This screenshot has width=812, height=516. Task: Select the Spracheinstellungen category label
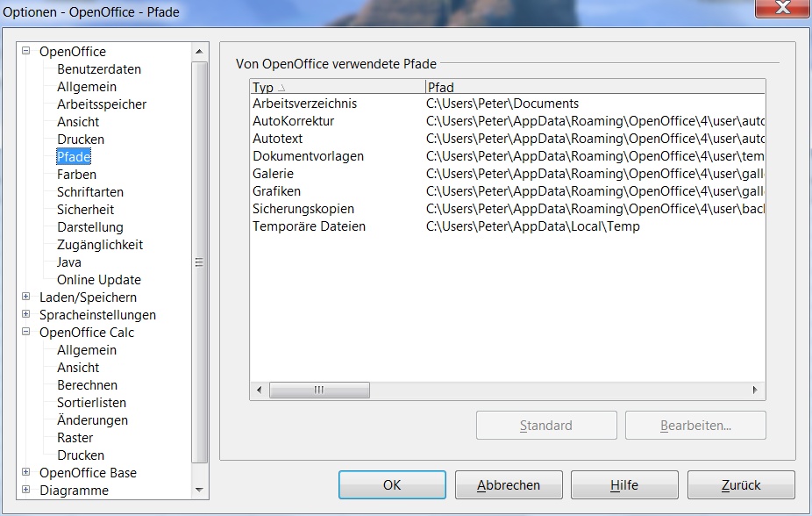click(97, 315)
